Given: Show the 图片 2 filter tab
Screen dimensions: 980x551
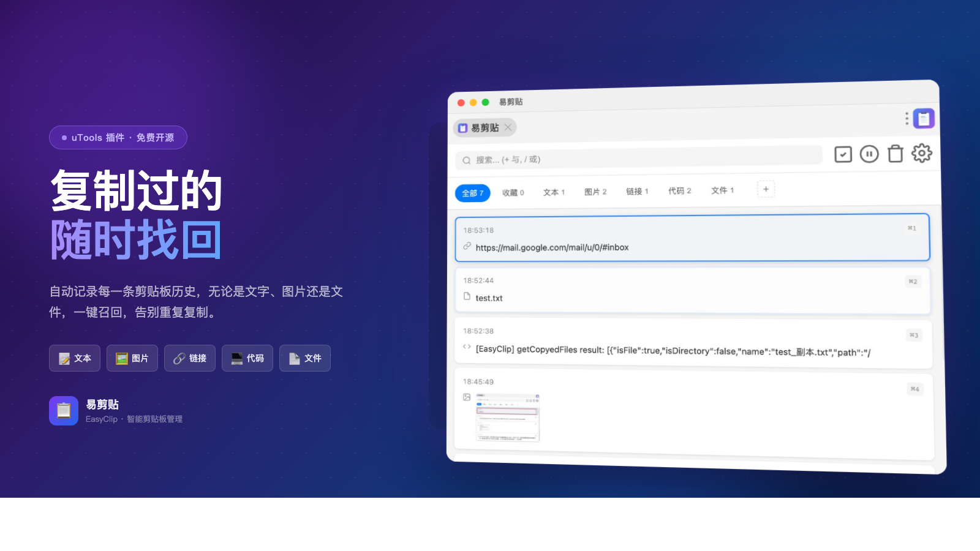Looking at the screenshot, I should pyautogui.click(x=595, y=192).
